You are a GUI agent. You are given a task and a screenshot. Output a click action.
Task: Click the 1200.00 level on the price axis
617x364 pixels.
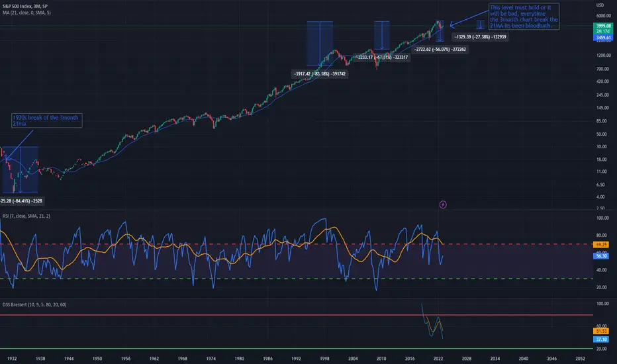coord(603,56)
